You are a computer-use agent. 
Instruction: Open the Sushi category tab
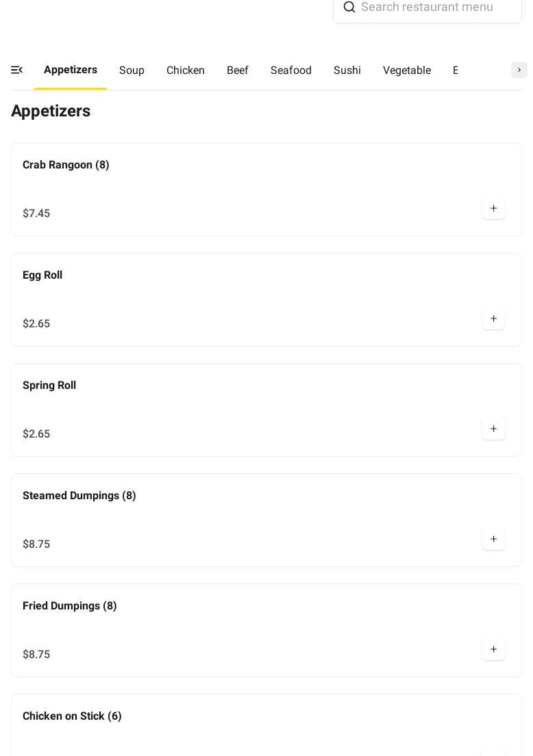pyautogui.click(x=347, y=71)
